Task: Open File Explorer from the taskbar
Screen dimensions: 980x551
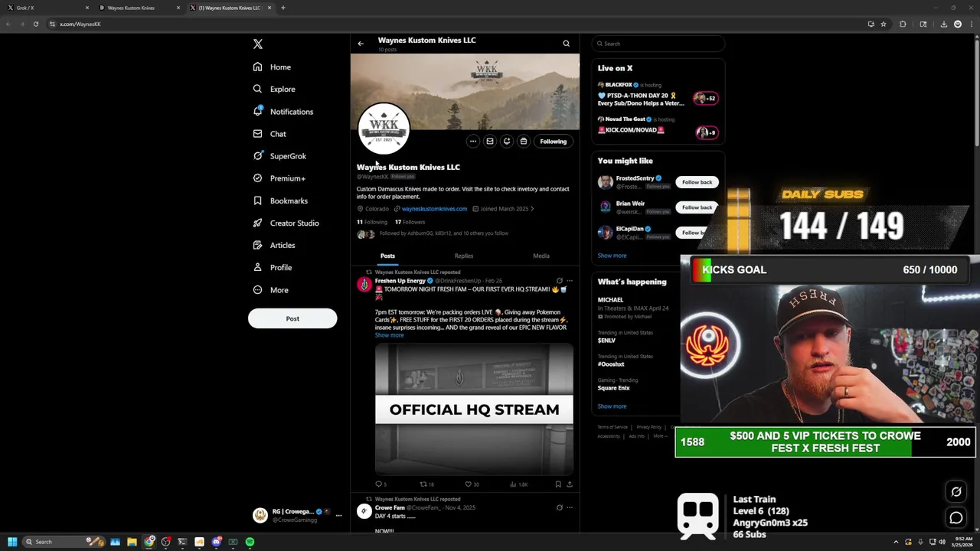Action: pos(132,542)
